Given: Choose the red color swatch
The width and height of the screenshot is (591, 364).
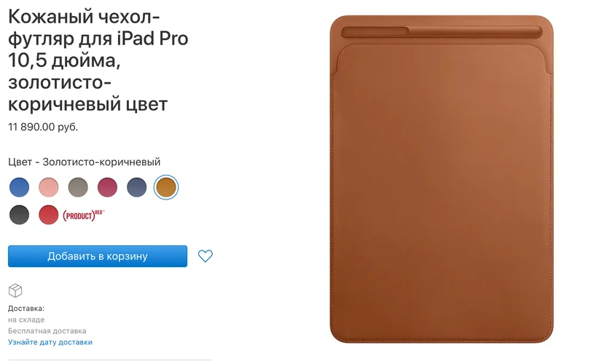Looking at the screenshot, I should (x=49, y=215).
